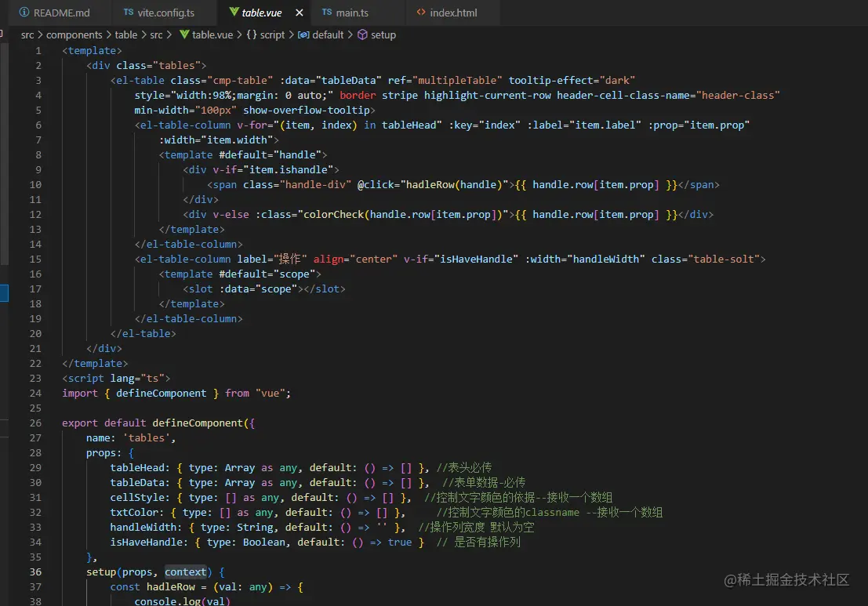Click the 'hadleRow(handle)' click handler text

click(x=454, y=184)
